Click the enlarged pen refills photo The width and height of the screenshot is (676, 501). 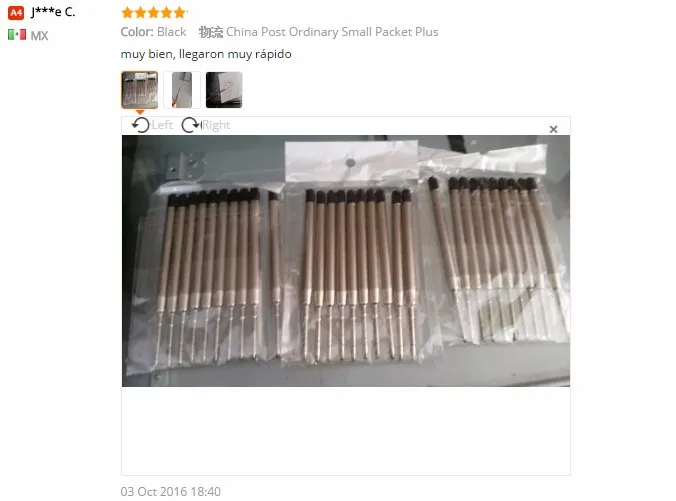click(x=346, y=261)
